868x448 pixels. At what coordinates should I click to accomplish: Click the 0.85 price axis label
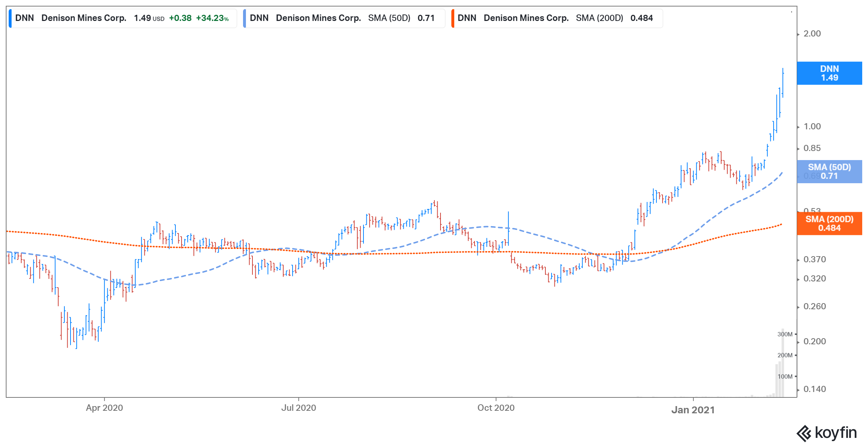[x=812, y=148]
